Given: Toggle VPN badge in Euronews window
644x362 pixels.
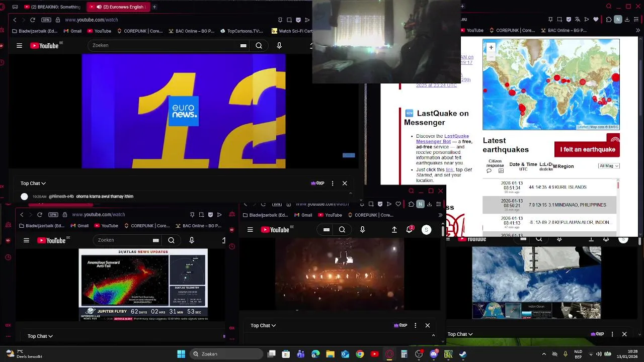Looking at the screenshot, I should coord(46,20).
